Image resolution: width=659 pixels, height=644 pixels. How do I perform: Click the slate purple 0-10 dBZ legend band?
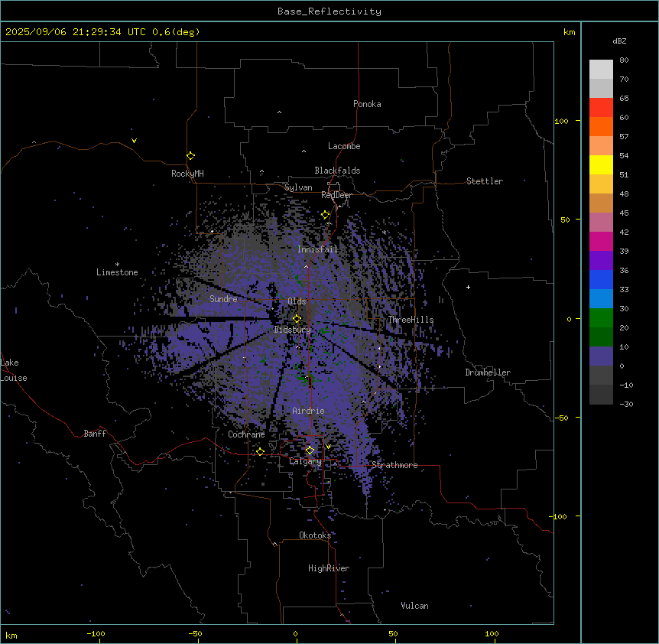click(601, 356)
